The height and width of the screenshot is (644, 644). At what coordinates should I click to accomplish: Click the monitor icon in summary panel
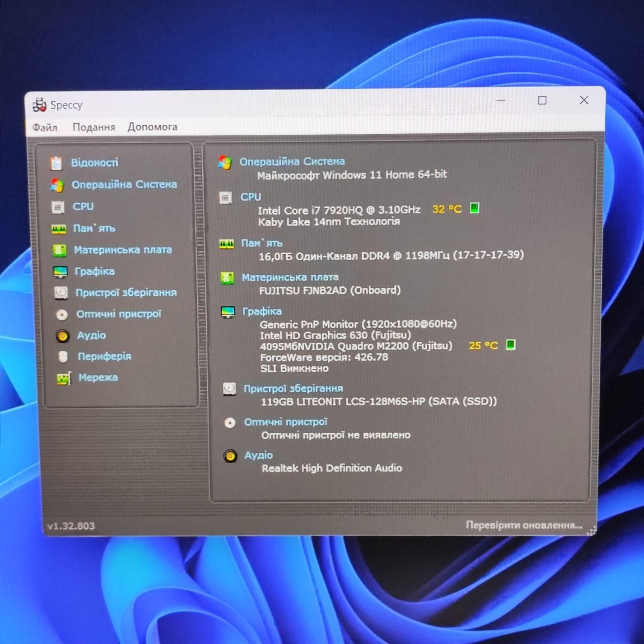click(228, 312)
